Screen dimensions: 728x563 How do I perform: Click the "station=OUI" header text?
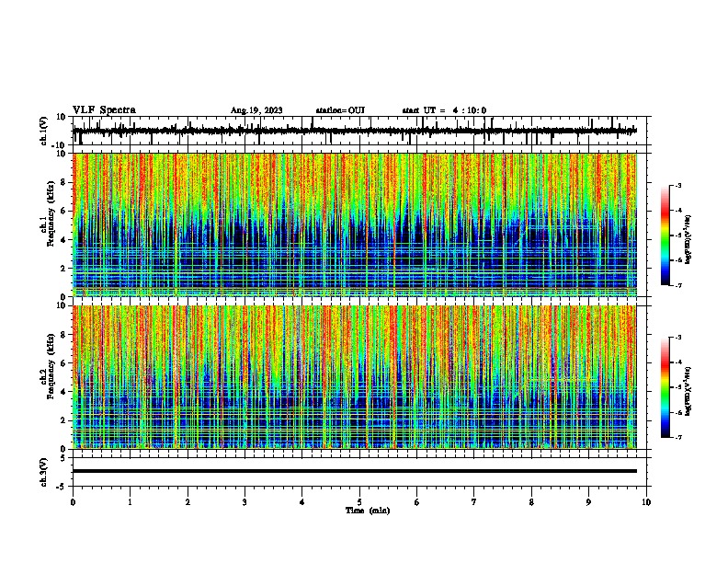(340, 110)
